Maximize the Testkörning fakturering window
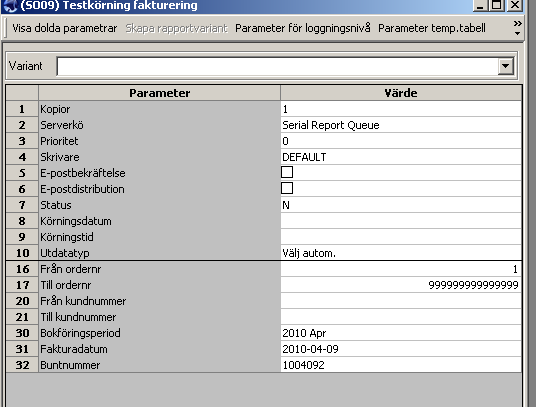The image size is (536, 407). (497, 5)
